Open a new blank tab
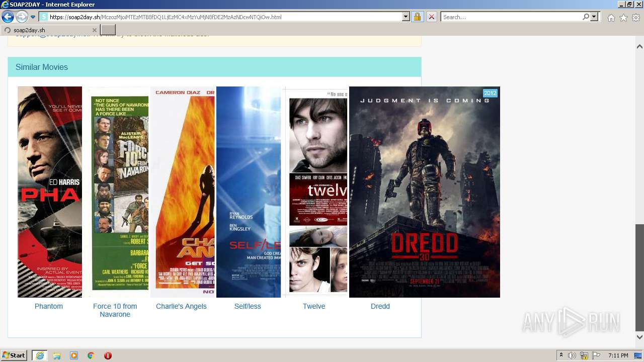 coord(108,30)
